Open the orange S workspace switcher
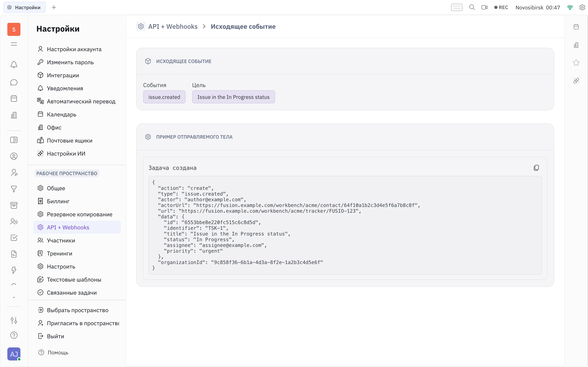This screenshot has width=588, height=367. coord(14,29)
